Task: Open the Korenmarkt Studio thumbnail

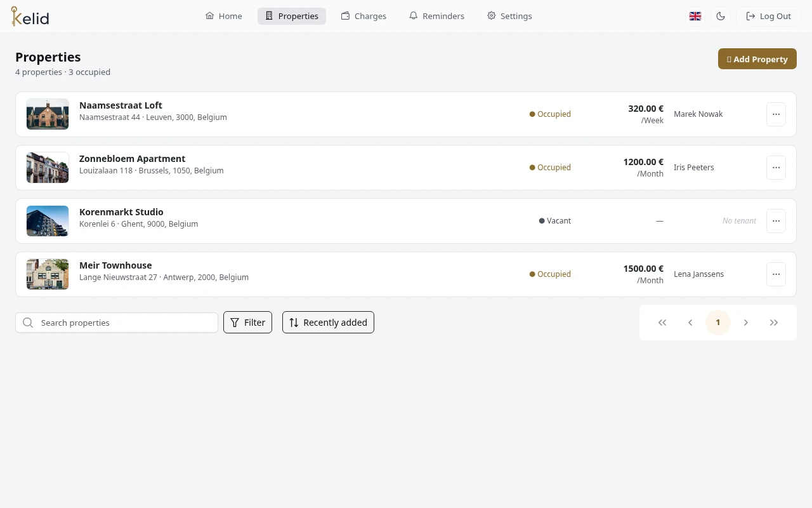Action: 48,221
